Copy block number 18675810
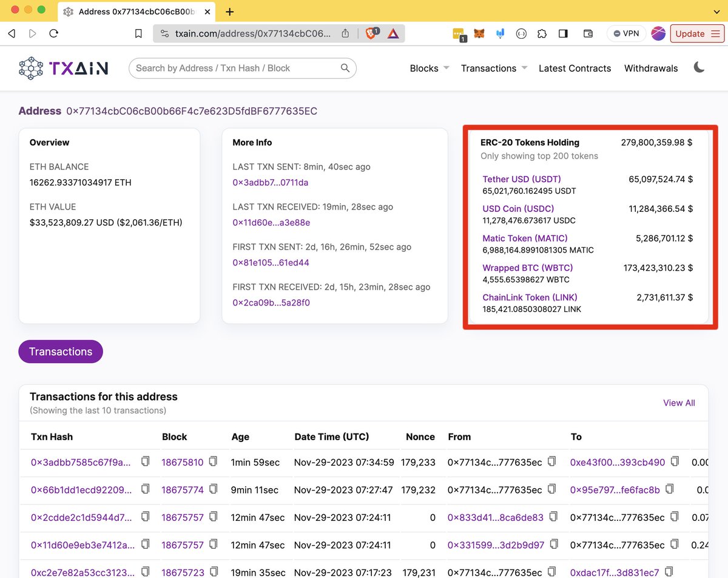 213,462
